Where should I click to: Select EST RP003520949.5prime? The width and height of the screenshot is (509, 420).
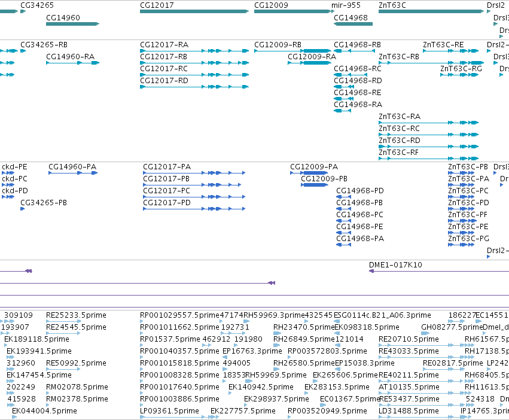327,411
